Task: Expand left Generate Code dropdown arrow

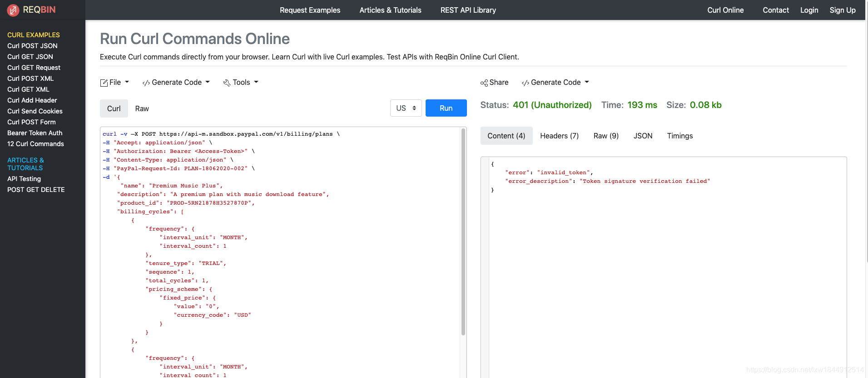Action: coord(208,82)
